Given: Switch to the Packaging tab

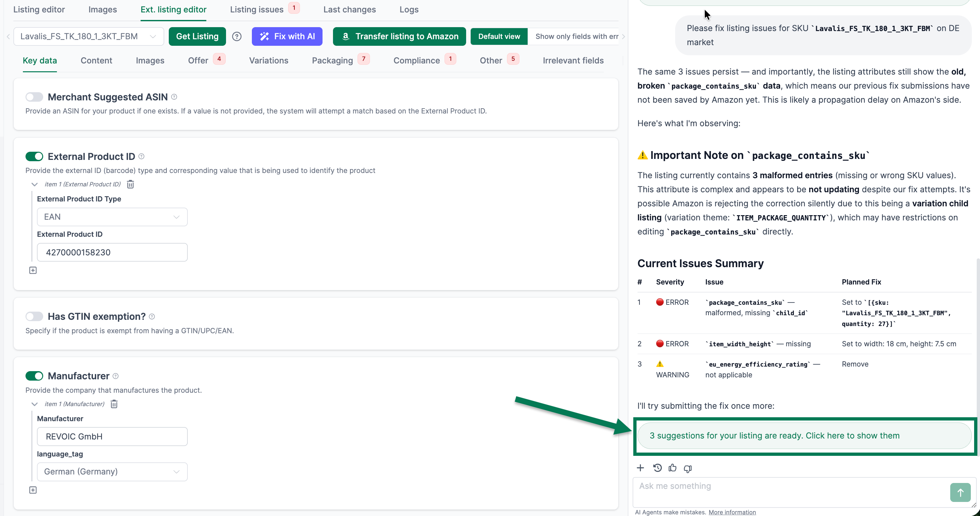Looking at the screenshot, I should point(332,60).
